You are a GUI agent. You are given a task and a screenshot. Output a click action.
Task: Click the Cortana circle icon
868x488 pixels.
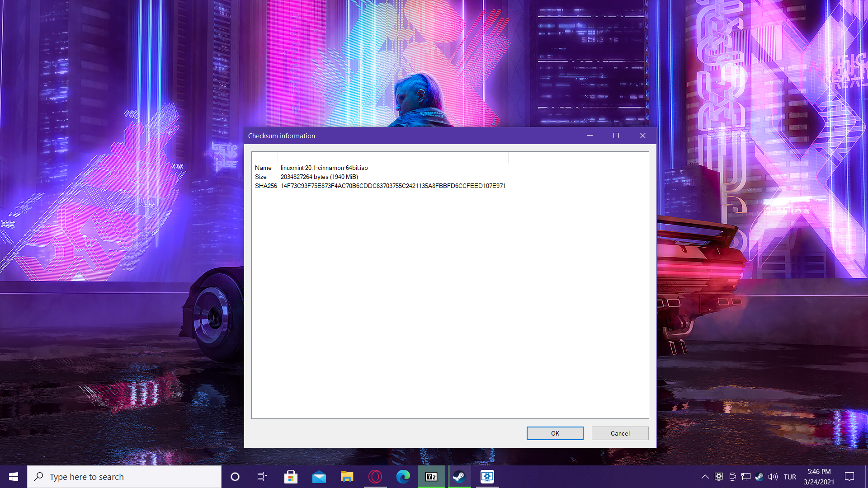coord(235,477)
